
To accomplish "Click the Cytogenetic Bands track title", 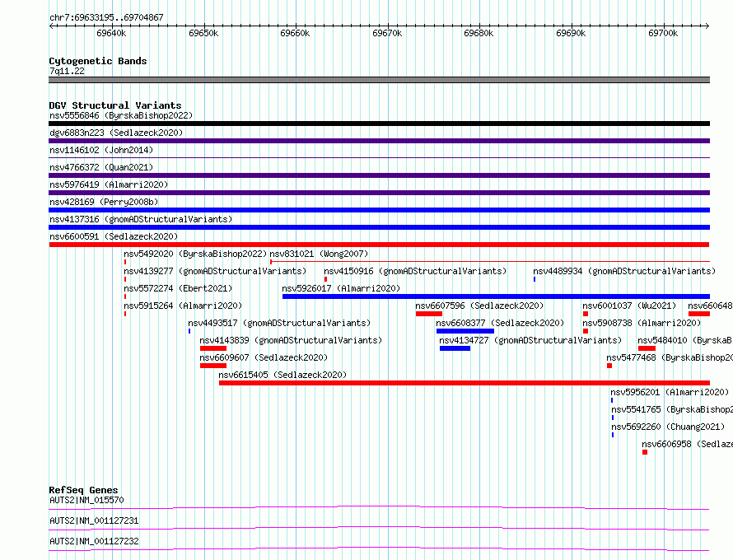I will tap(98, 61).
